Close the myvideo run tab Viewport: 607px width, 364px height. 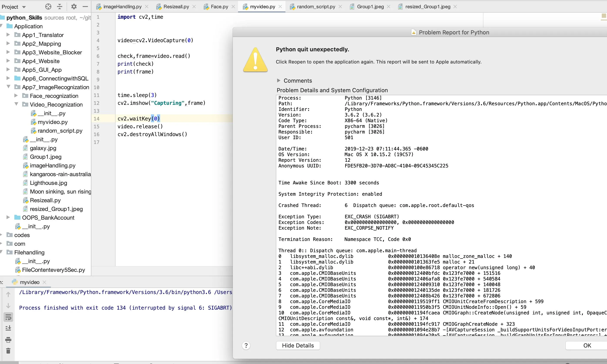[x=44, y=282]
